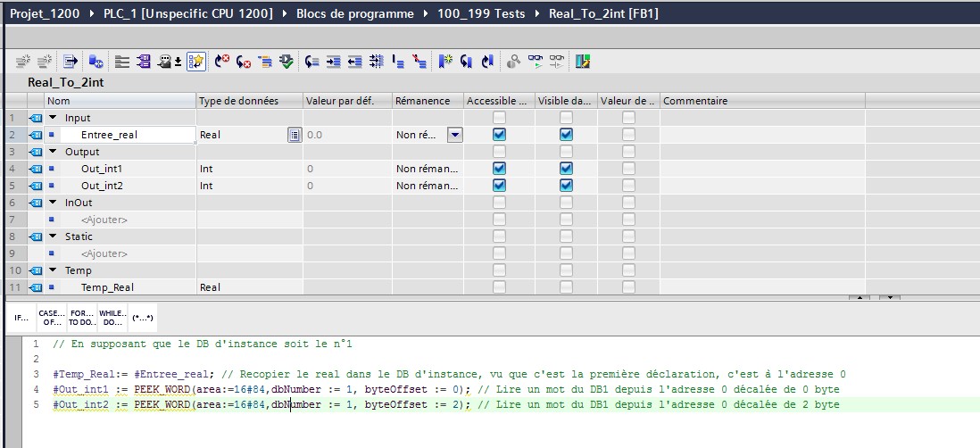Click the second add row toolbar icon
Image resolution: width=980 pixels, height=448 pixels.
[x=44, y=62]
